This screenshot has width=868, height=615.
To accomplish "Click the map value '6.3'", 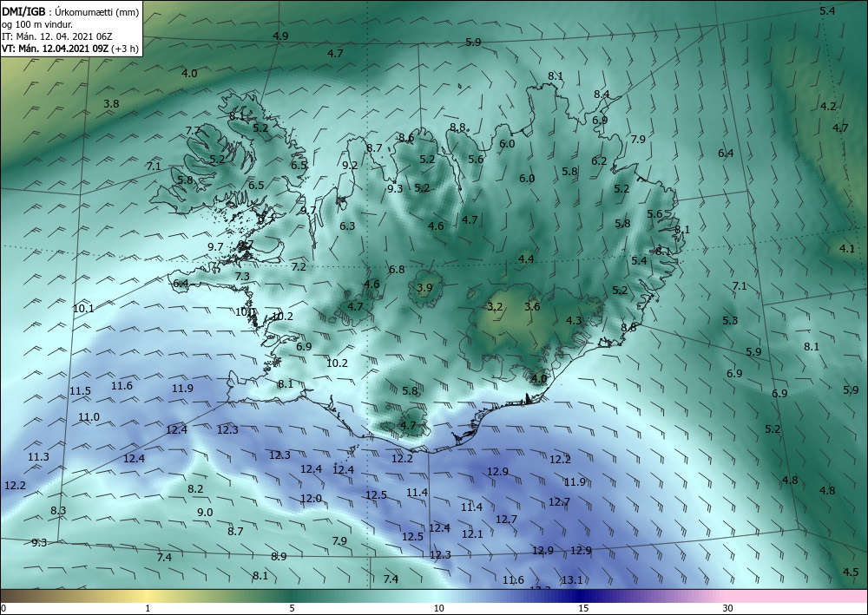I will click(x=348, y=226).
